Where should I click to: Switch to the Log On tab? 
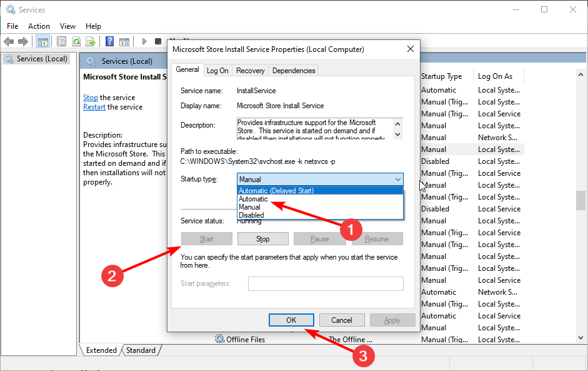pyautogui.click(x=217, y=71)
